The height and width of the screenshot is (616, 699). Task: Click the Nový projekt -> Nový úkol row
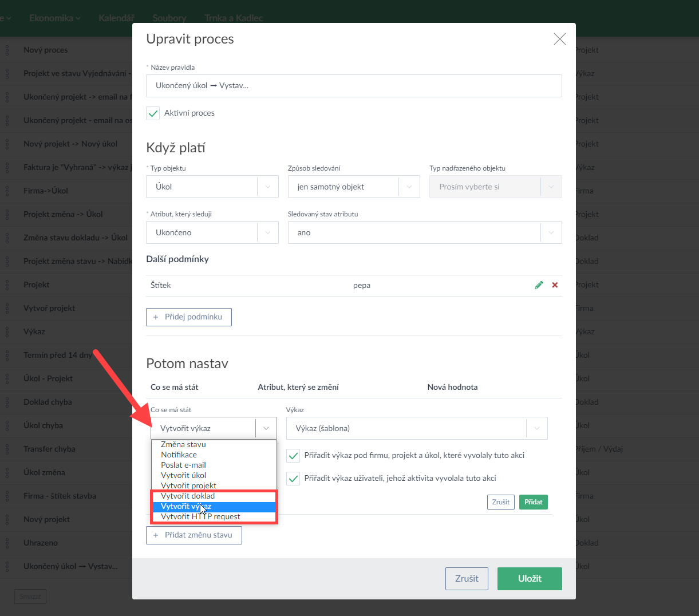pos(70,144)
